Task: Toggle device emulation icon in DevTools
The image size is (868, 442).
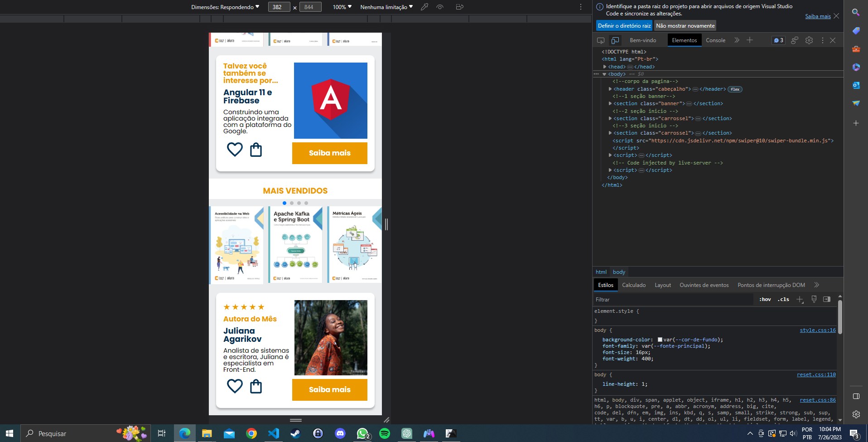Action: point(615,40)
